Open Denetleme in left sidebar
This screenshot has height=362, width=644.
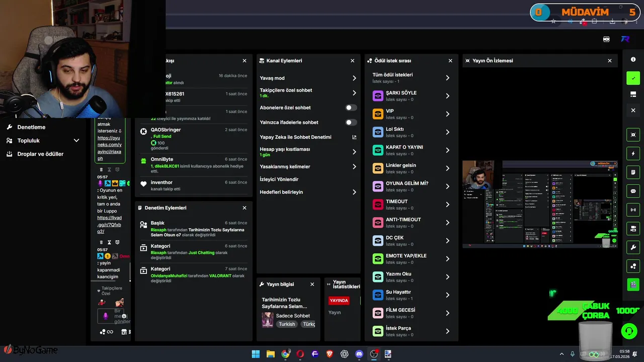(31, 127)
